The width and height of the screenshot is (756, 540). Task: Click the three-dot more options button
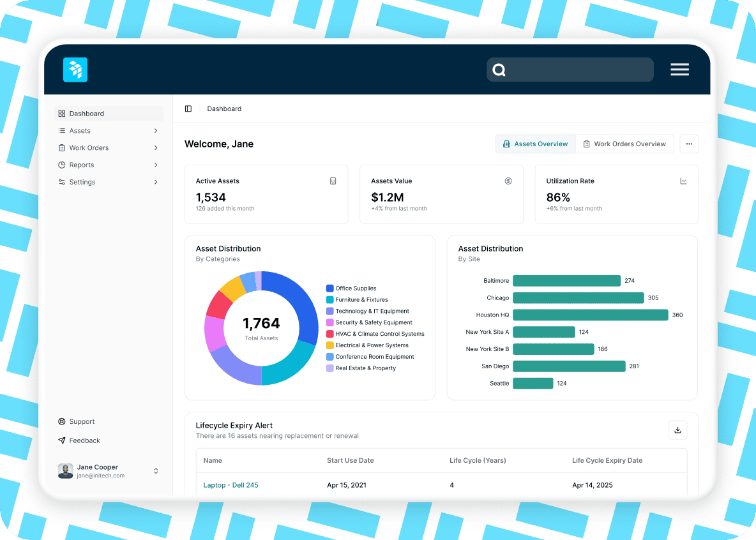[x=689, y=144]
